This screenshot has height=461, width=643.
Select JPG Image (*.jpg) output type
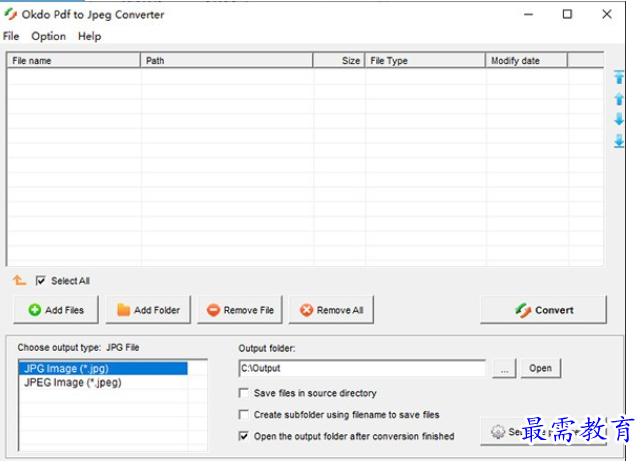tap(103, 368)
